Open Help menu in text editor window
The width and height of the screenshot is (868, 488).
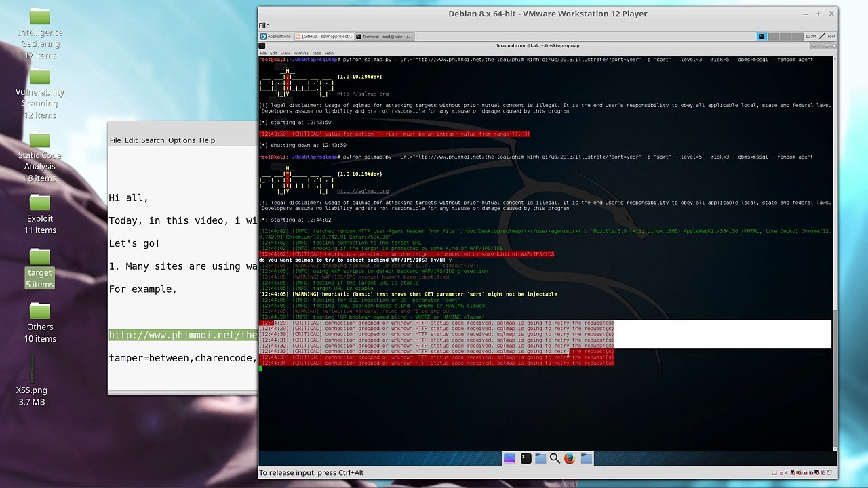[x=207, y=140]
